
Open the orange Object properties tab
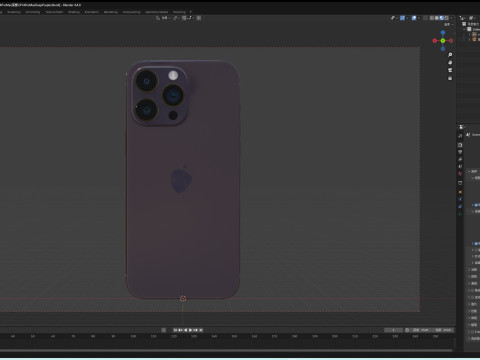(x=460, y=192)
